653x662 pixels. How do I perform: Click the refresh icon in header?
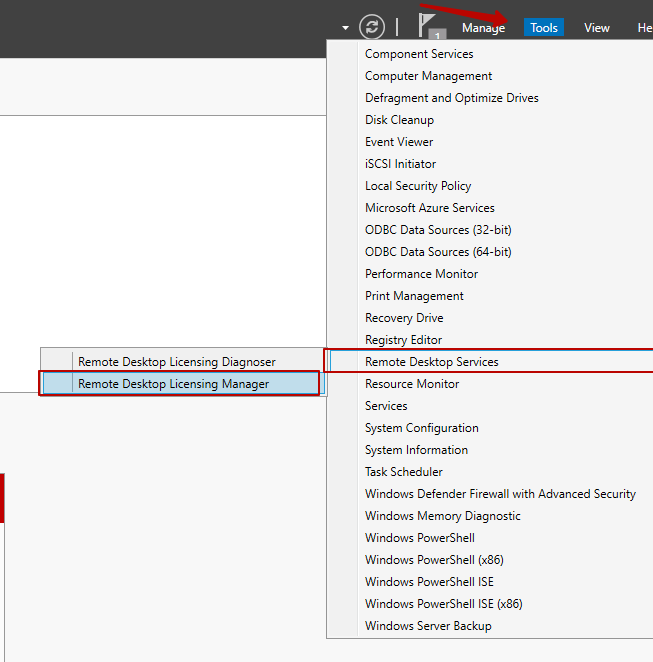pyautogui.click(x=372, y=27)
